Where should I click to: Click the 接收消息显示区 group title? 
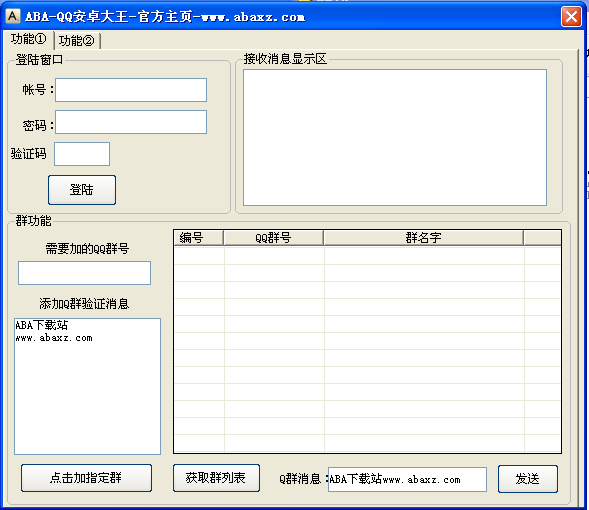point(285,59)
